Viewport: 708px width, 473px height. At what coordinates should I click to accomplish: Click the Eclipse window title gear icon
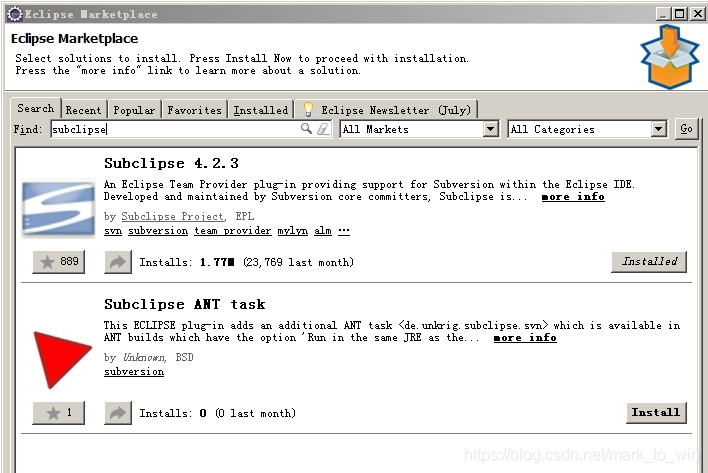pyautogui.click(x=14, y=14)
